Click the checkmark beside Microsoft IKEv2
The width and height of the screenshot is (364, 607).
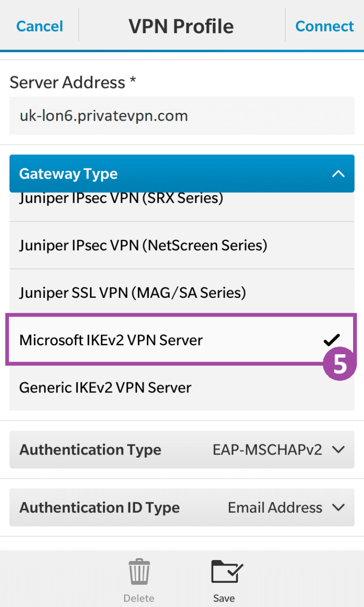click(x=332, y=339)
